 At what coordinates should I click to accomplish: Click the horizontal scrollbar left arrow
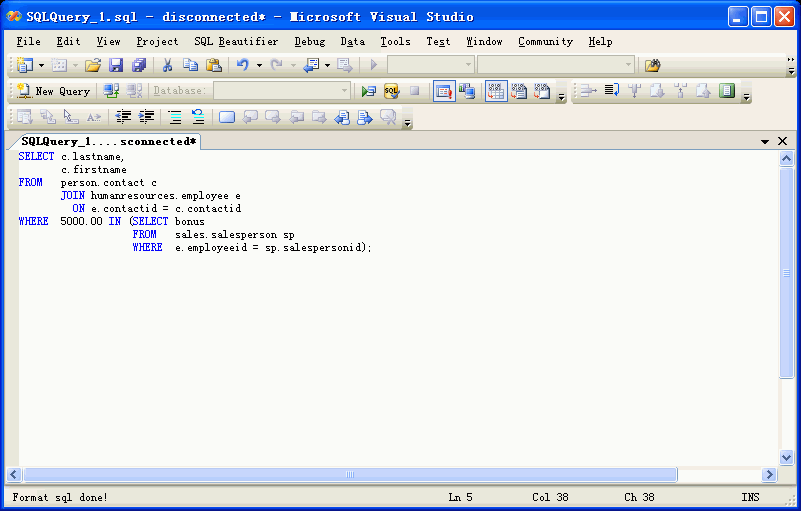[14, 475]
